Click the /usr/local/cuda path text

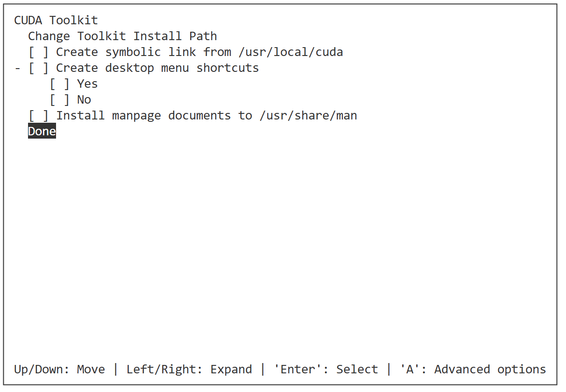pyautogui.click(x=301, y=52)
